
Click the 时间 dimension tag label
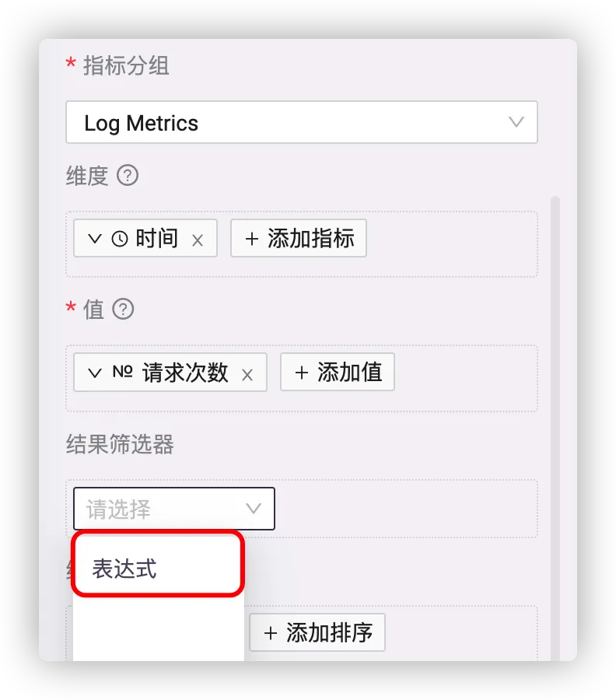click(156, 238)
